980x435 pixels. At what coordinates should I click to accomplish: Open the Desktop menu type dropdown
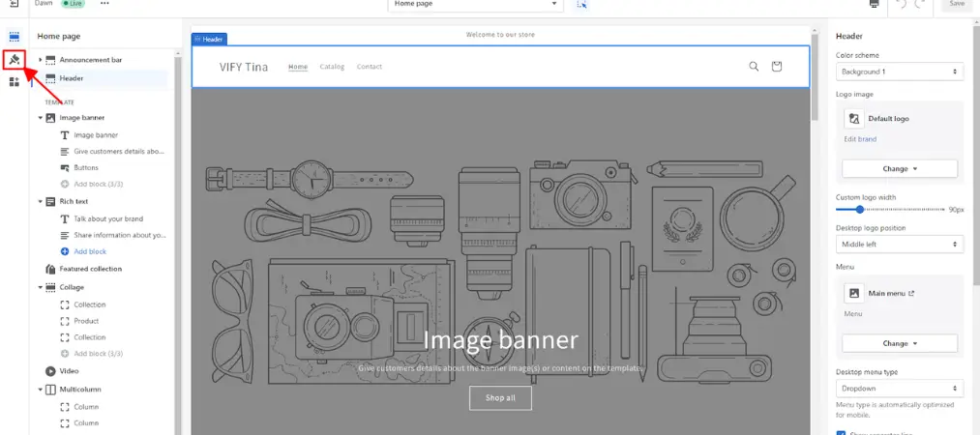click(900, 389)
